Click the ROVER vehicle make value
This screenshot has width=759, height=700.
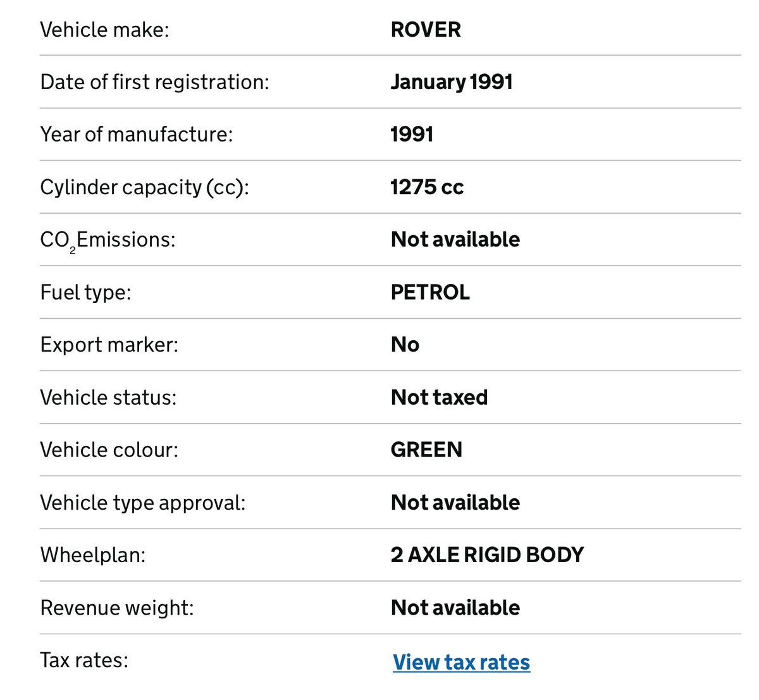point(426,30)
